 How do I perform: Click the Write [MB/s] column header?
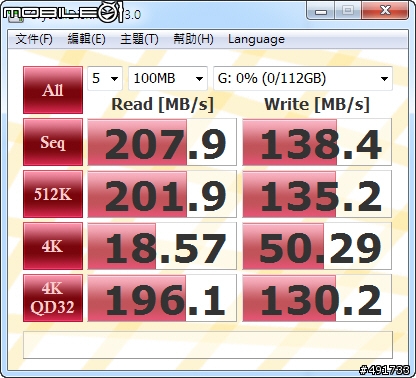click(317, 105)
